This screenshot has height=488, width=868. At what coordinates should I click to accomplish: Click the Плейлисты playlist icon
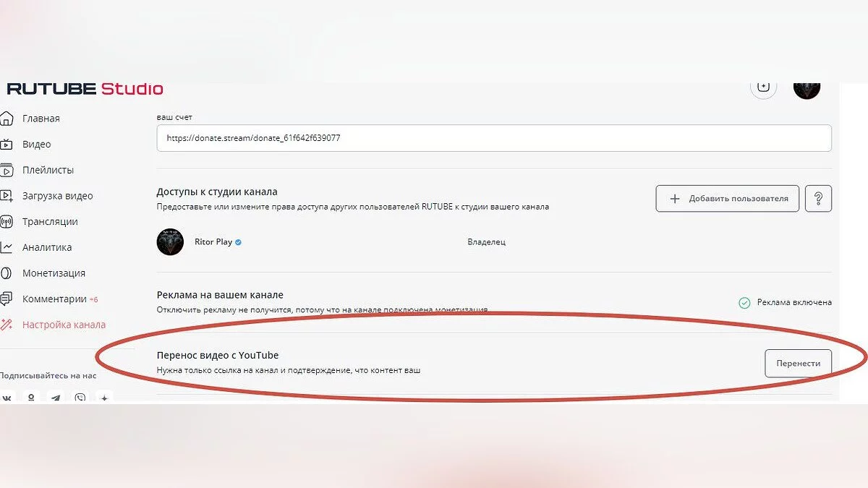coord(7,171)
